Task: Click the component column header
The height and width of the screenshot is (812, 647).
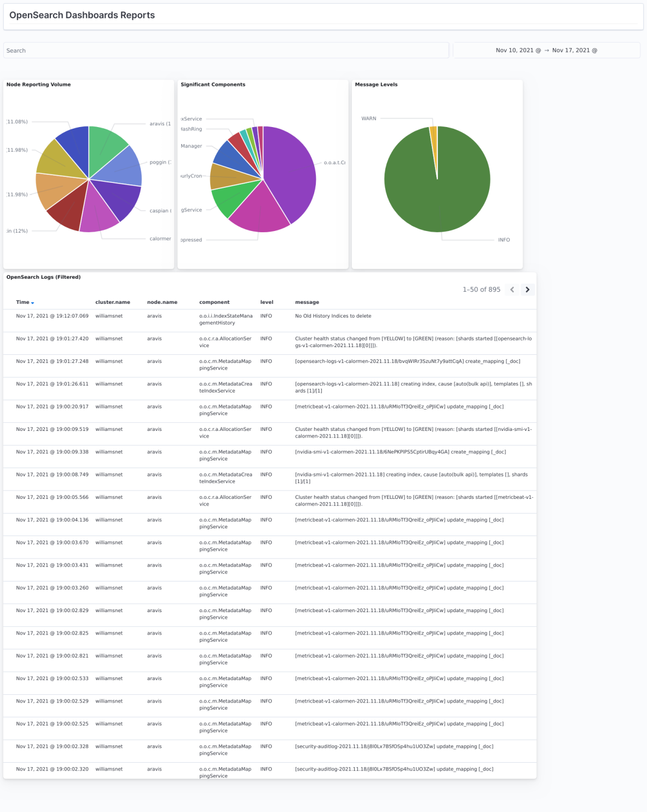Action: (x=215, y=302)
